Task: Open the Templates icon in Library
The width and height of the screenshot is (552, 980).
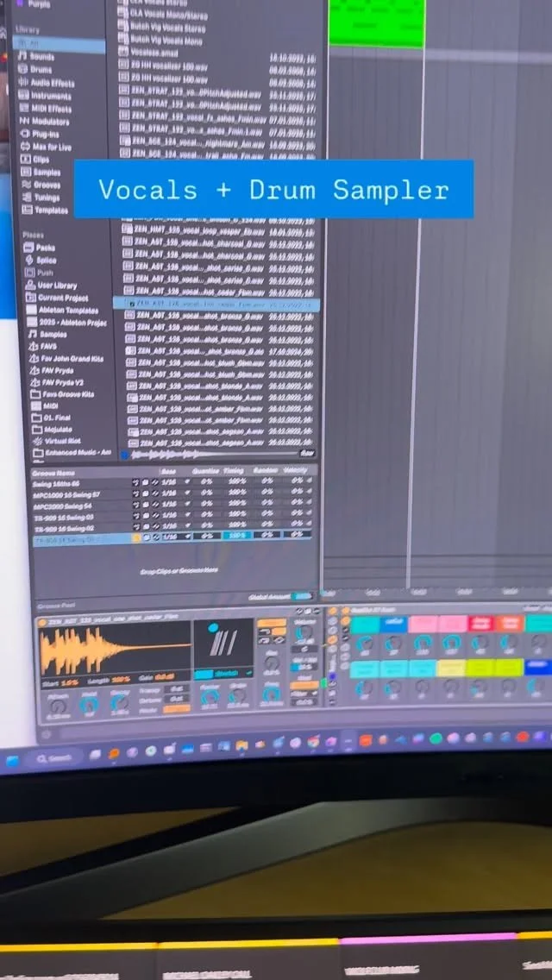Action: [27, 210]
